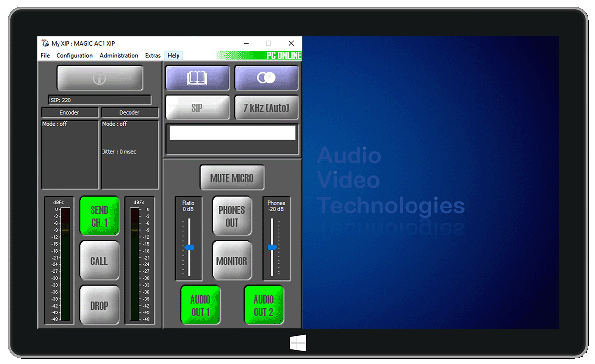This screenshot has height=364, width=595.
Task: Toggle the SEND CH. 1 button
Action: (100, 216)
